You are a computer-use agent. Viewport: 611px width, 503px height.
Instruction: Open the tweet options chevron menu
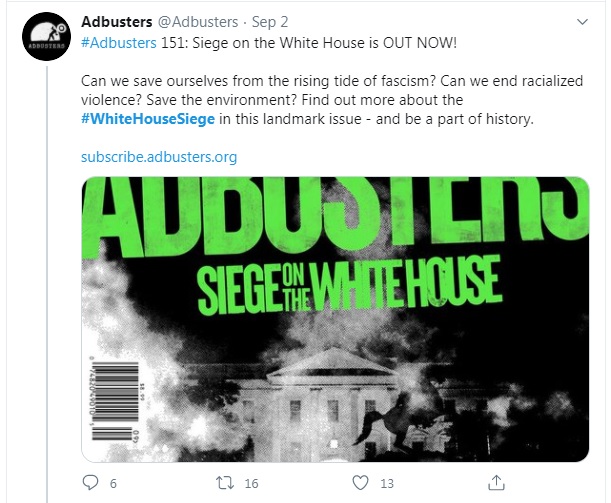[582, 22]
